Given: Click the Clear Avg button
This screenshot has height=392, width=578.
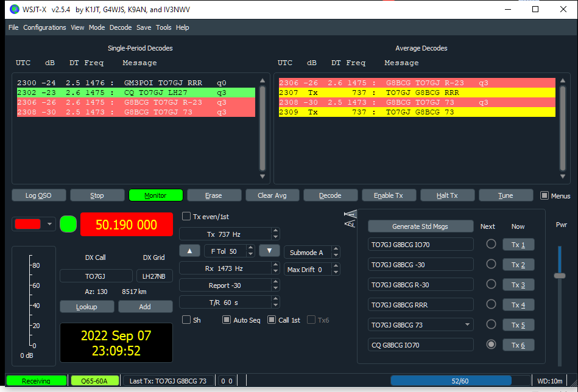Looking at the screenshot, I should (x=272, y=195).
